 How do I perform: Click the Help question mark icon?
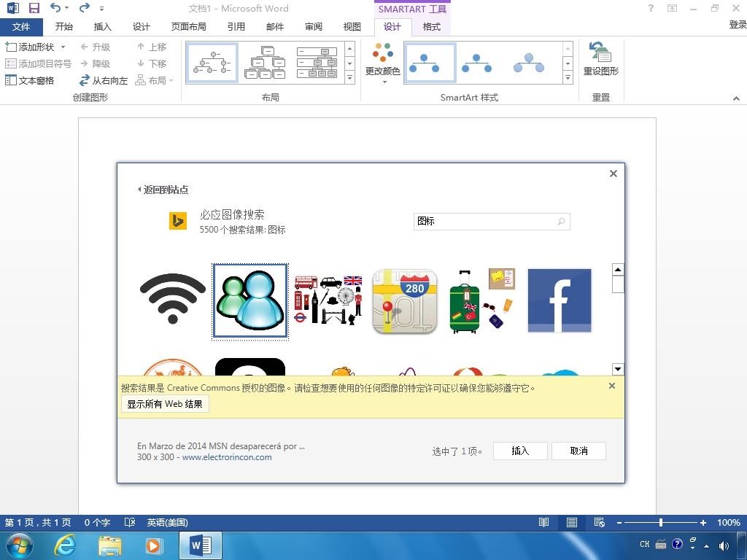651,8
